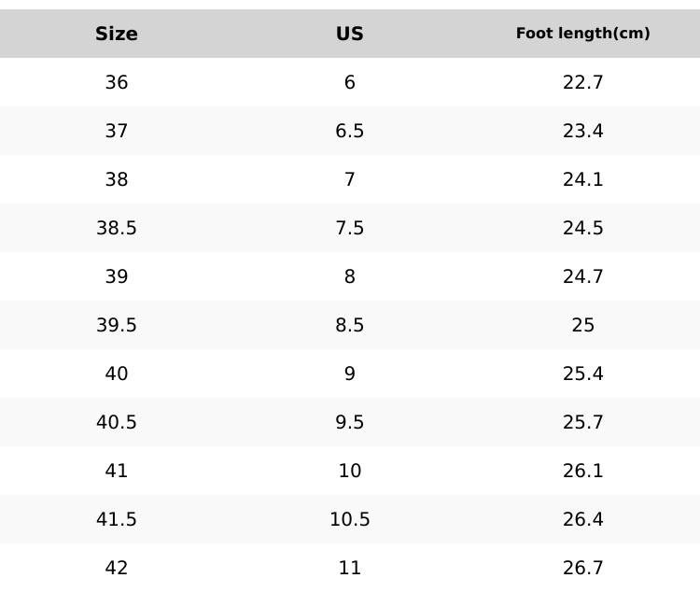The width and height of the screenshot is (700, 592).
Task: Select size 39.5 cell
Action: point(117,325)
